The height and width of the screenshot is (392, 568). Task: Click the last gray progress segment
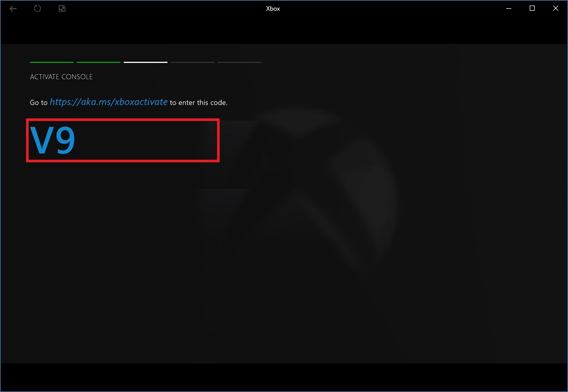(239, 62)
